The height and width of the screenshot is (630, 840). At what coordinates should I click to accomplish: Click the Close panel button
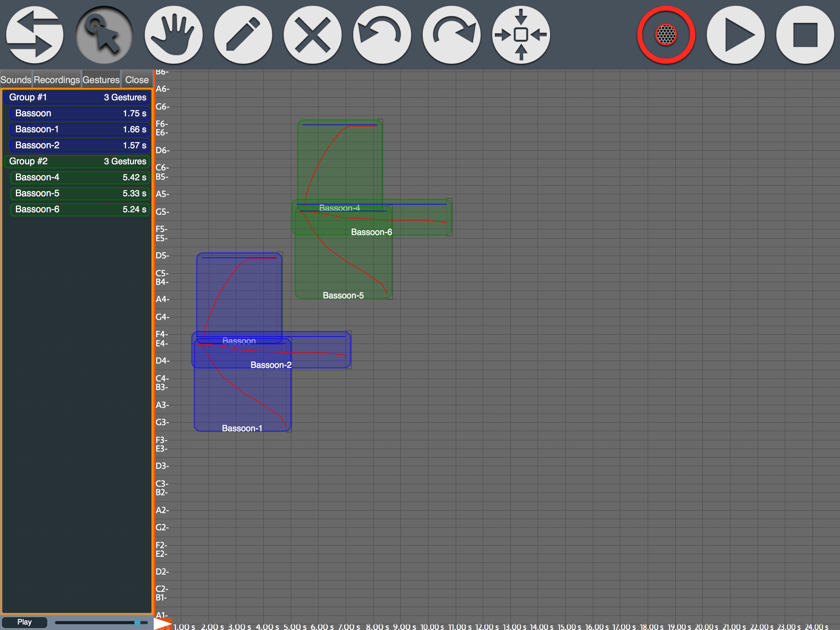pyautogui.click(x=137, y=80)
